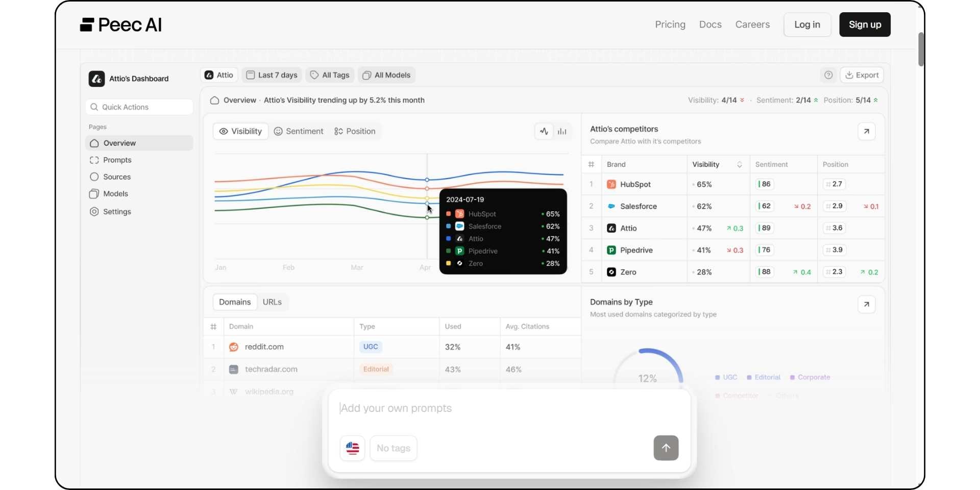
Task: Click the Editorial type tag for techradar.com
Action: coord(376,370)
